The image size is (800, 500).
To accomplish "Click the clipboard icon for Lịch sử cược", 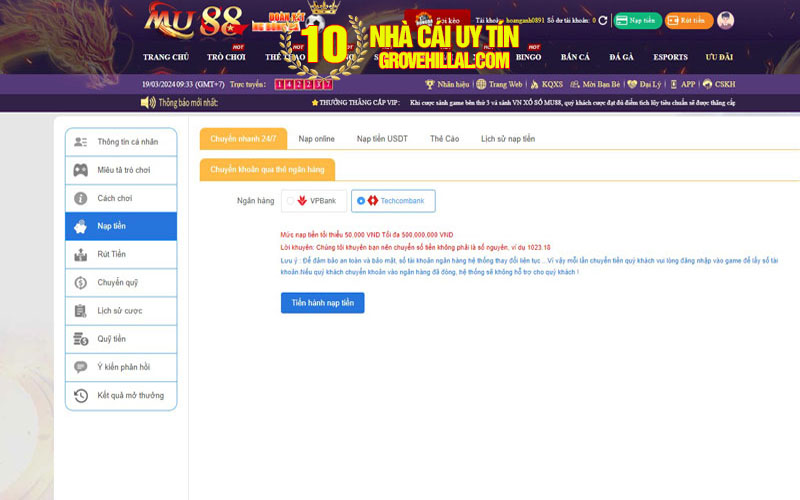I will 81,311.
